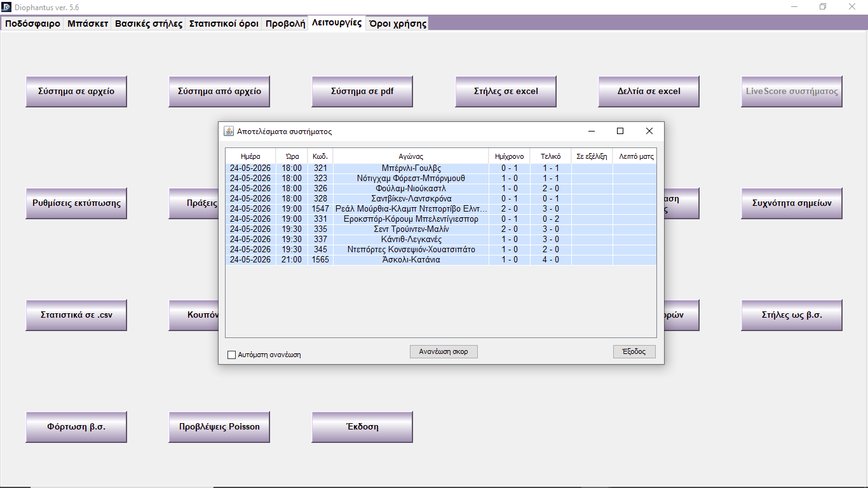Click the Έκδοση button
Screen dimensions: 868x488
pos(362,427)
